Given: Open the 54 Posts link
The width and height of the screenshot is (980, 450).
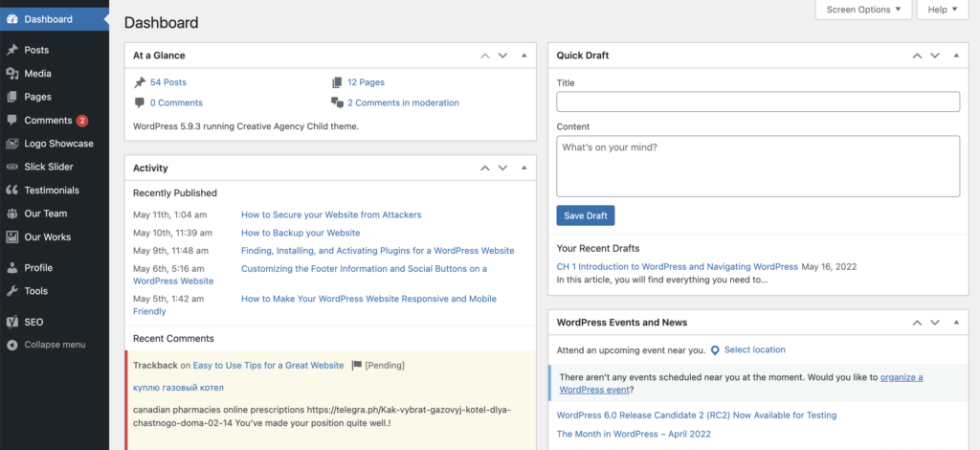Looking at the screenshot, I should [168, 82].
